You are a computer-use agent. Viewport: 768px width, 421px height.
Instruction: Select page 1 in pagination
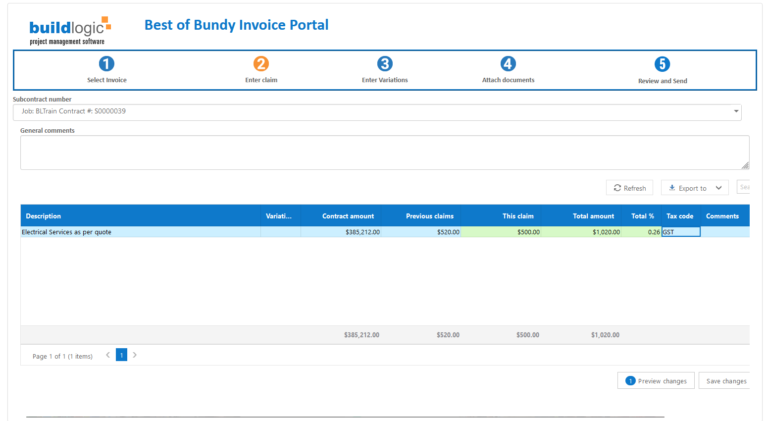pyautogui.click(x=121, y=355)
